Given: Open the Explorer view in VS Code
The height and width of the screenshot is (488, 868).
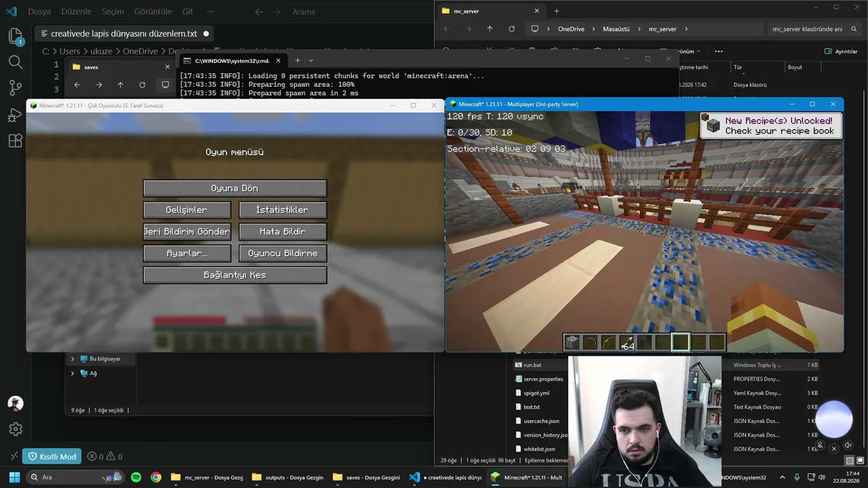Looking at the screenshot, I should pyautogui.click(x=15, y=36).
